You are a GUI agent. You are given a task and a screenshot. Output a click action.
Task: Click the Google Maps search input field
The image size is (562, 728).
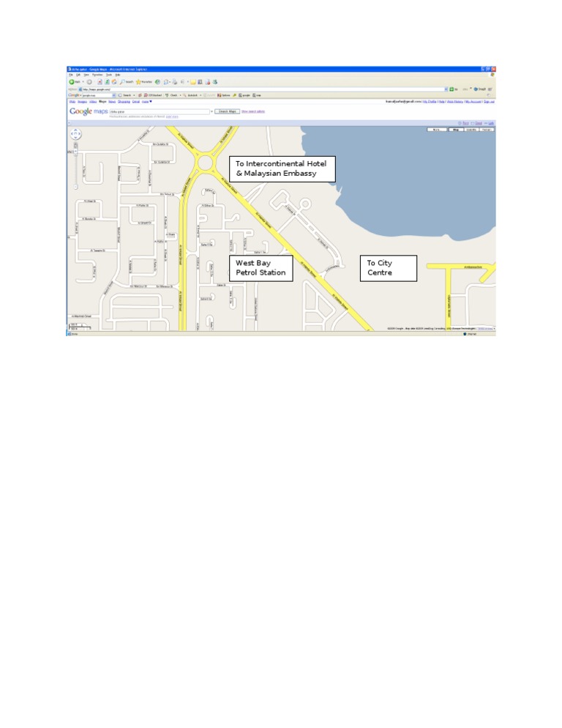[160, 111]
